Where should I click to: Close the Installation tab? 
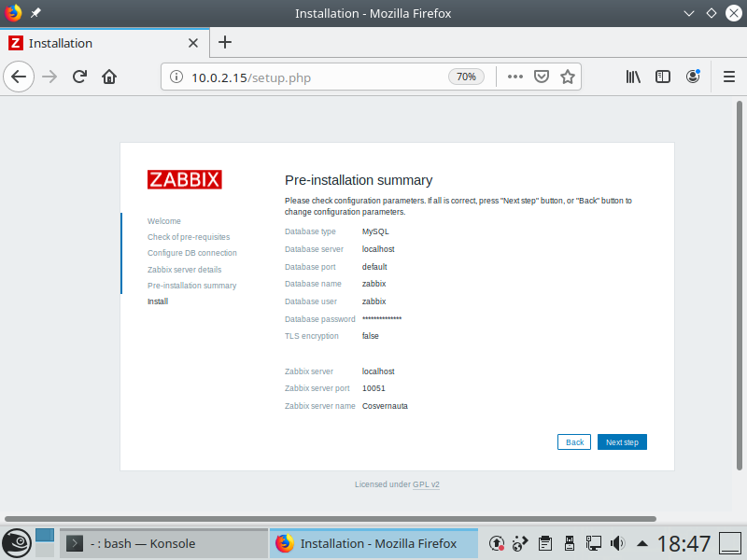pos(193,43)
